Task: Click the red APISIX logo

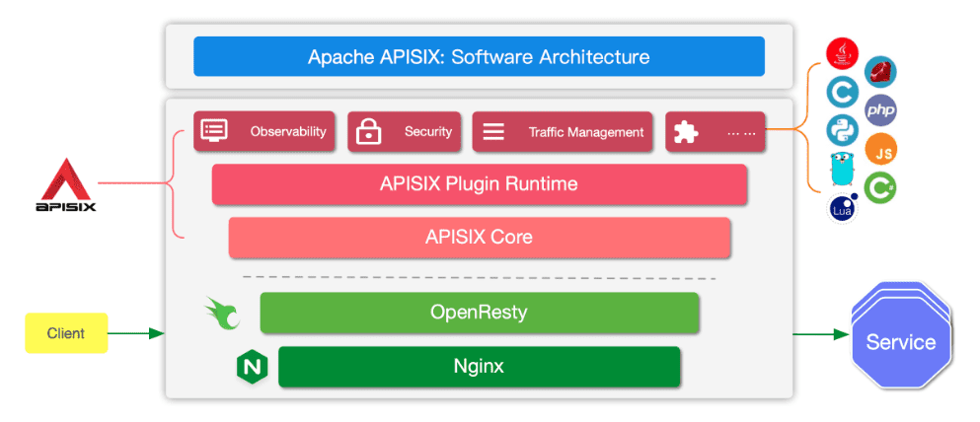Action: tap(63, 185)
